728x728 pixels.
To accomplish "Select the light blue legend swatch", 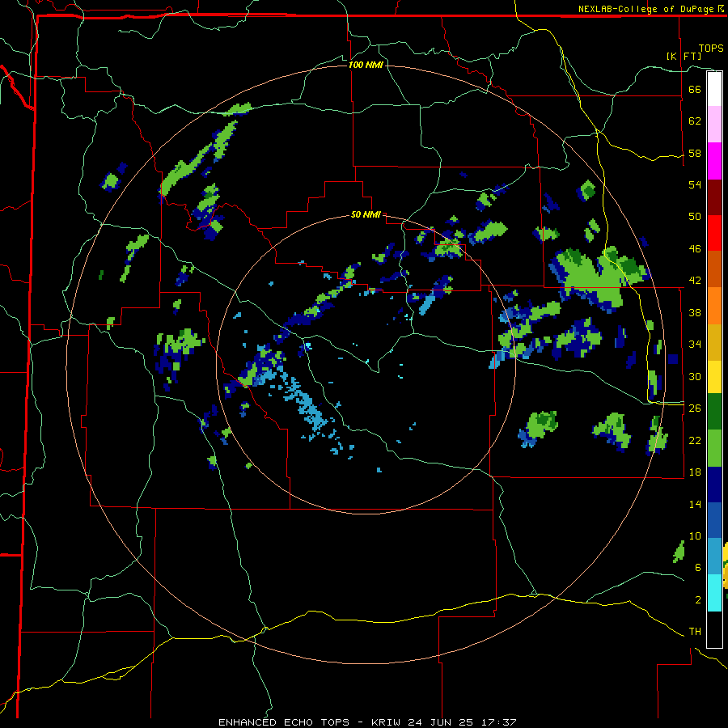I will [x=714, y=557].
